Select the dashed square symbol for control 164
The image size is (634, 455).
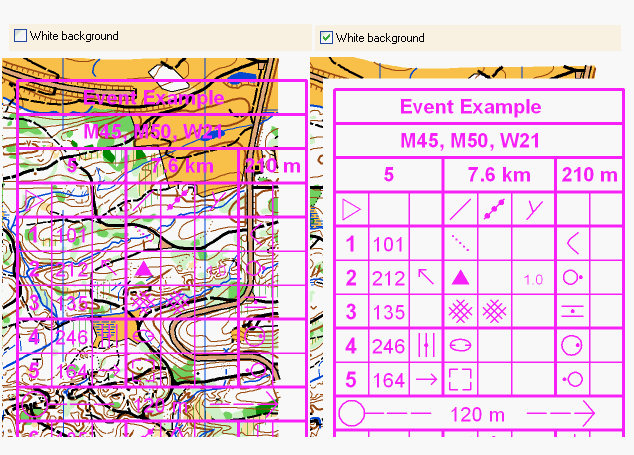pyautogui.click(x=460, y=379)
